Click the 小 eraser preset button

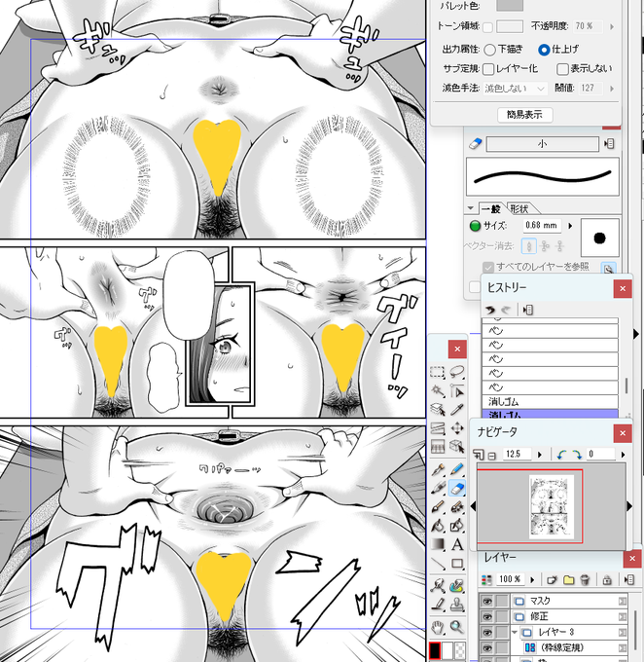pos(542,144)
